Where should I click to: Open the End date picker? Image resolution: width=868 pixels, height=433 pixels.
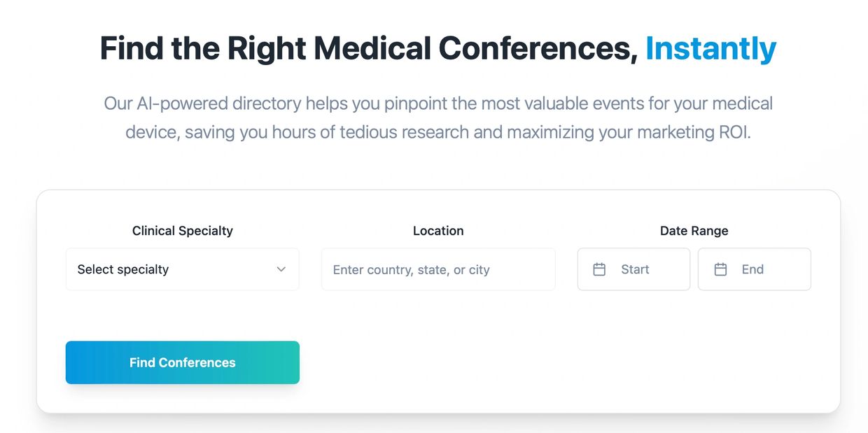click(755, 269)
